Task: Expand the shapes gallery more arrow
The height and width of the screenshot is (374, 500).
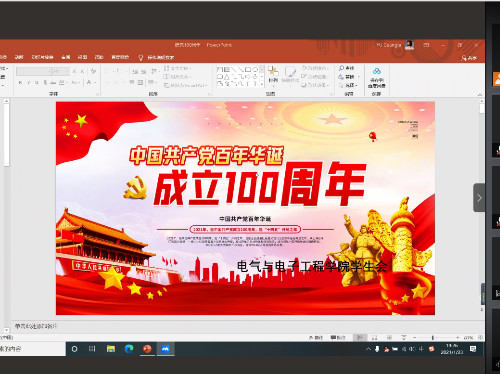Action: click(x=262, y=84)
